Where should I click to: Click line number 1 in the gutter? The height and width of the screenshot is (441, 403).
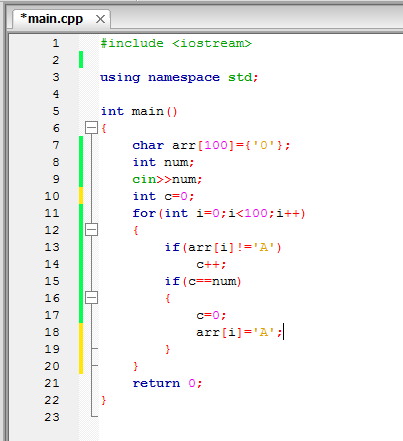pos(56,43)
